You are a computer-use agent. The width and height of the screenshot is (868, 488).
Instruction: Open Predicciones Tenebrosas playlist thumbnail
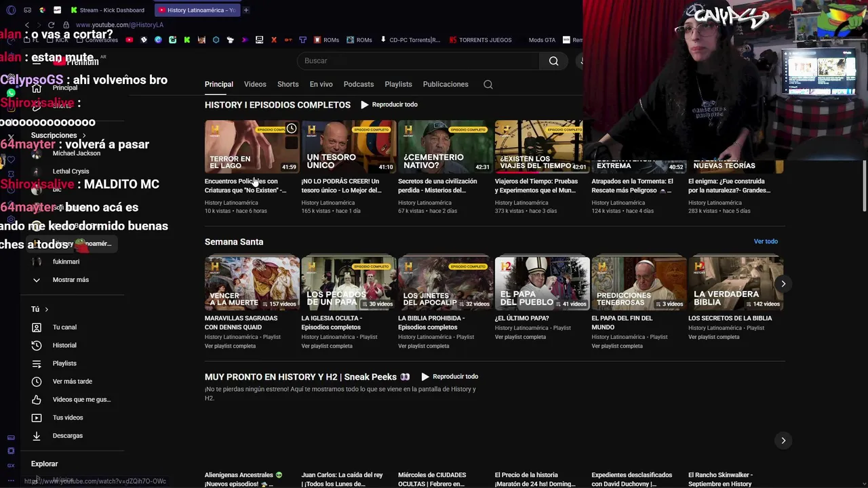[639, 283]
